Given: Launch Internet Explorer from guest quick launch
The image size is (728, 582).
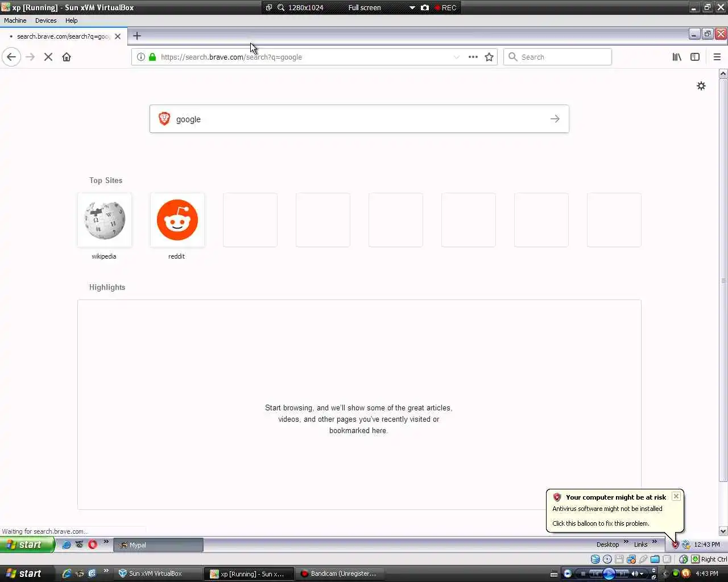Looking at the screenshot, I should [67, 544].
